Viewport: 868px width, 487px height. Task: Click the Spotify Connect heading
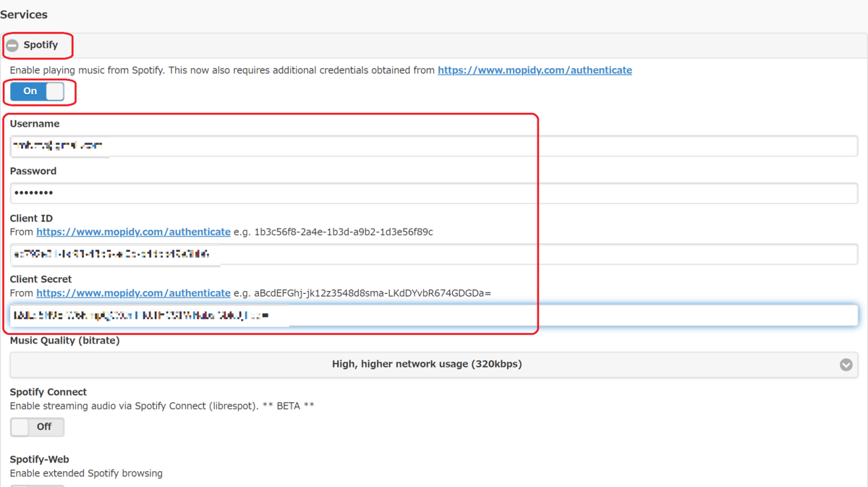pyautogui.click(x=48, y=392)
